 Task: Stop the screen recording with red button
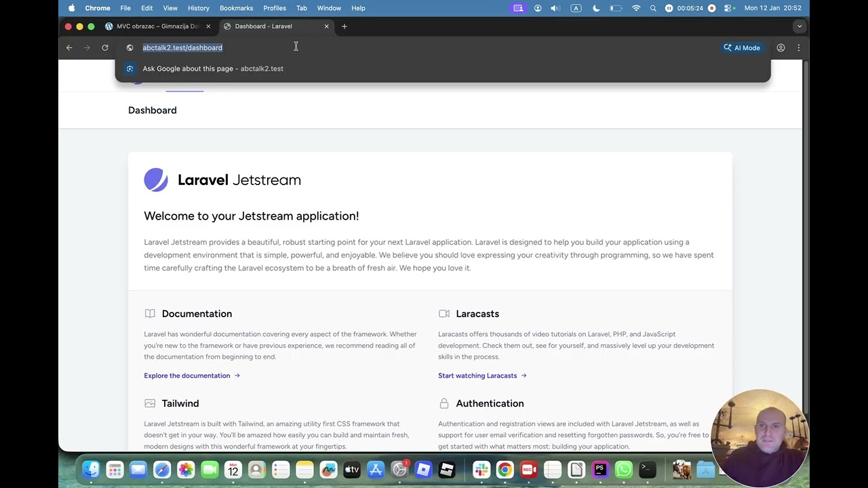point(712,8)
